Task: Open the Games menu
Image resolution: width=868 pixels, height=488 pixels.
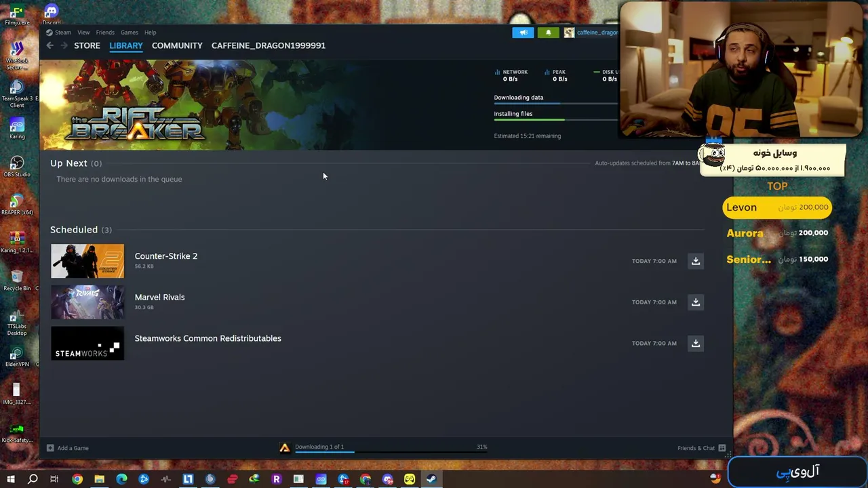Action: 130,33
